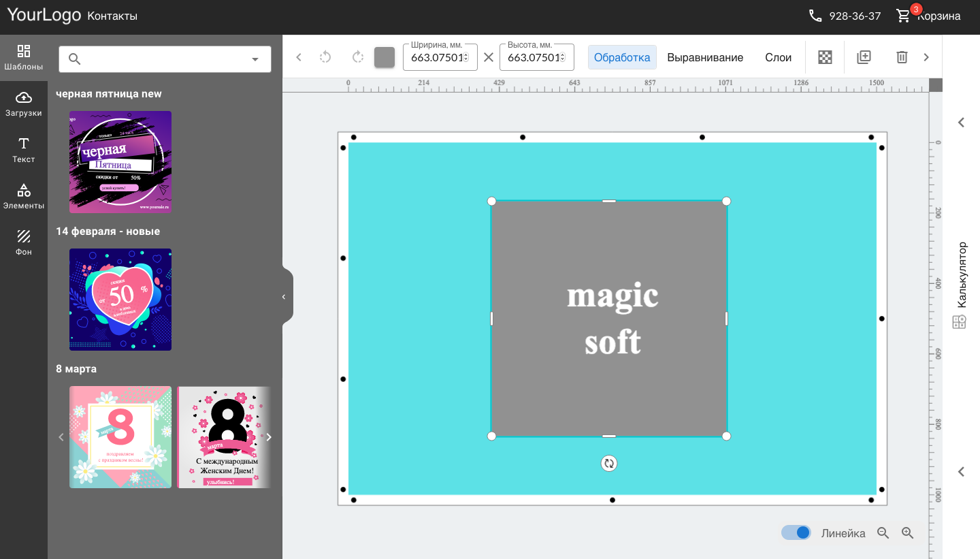Image resolution: width=980 pixels, height=559 pixels.
Task: Delete the selected object with trash icon
Action: (x=902, y=57)
